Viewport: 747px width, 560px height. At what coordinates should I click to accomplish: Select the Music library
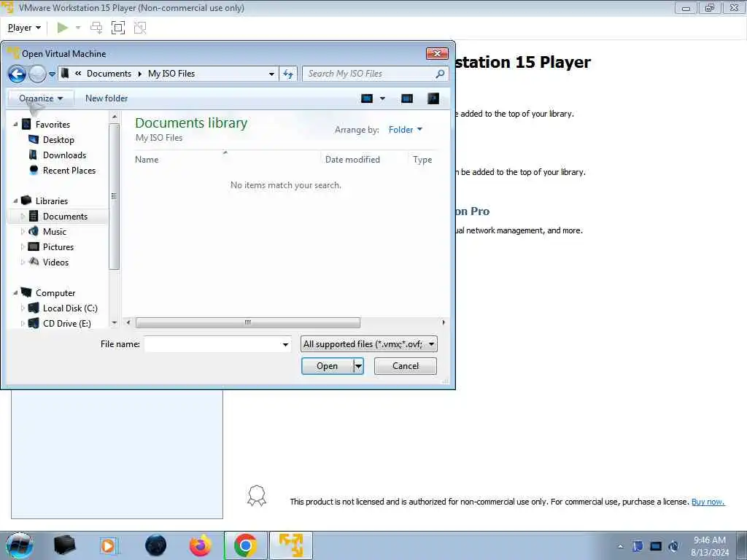pos(54,231)
